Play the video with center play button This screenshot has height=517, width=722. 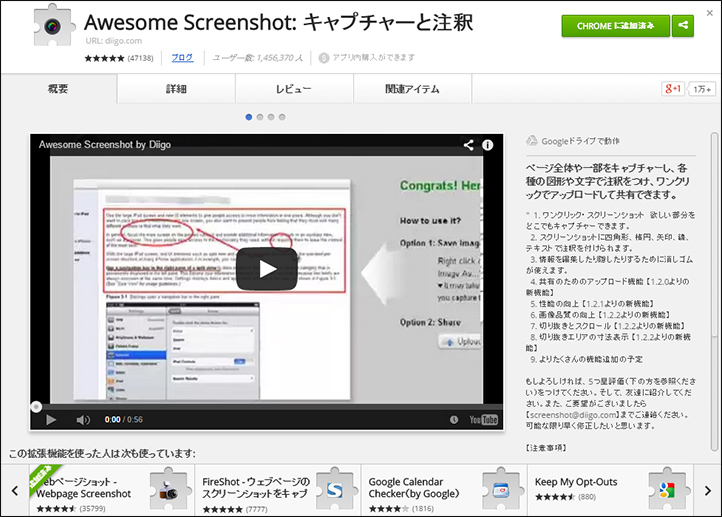[x=267, y=269]
